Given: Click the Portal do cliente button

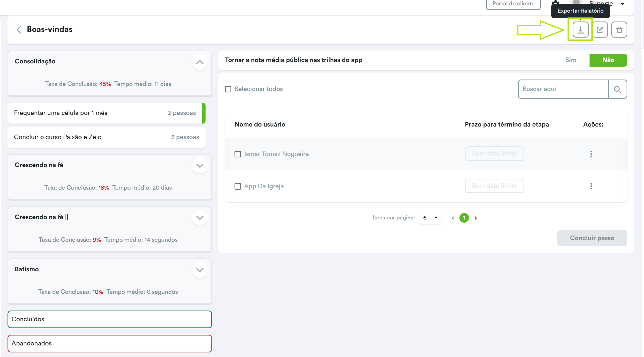Looking at the screenshot, I should pos(513,4).
